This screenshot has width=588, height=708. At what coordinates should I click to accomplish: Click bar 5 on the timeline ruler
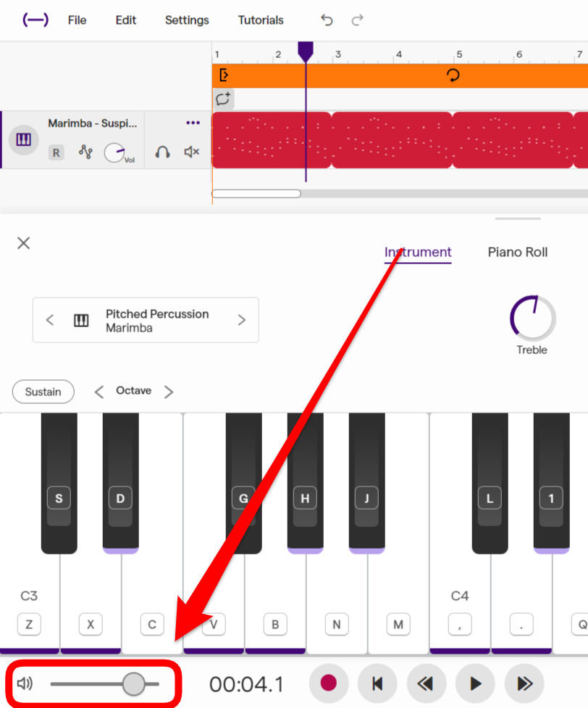tap(459, 54)
